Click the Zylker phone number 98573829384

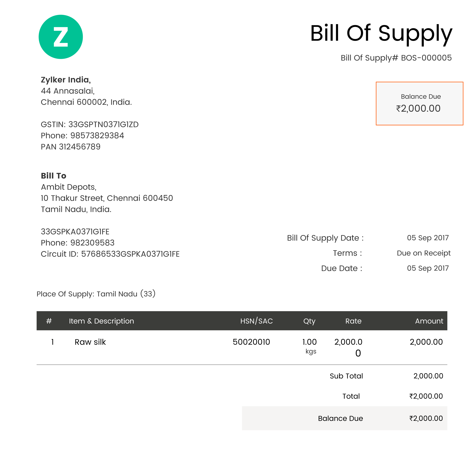coord(97,136)
